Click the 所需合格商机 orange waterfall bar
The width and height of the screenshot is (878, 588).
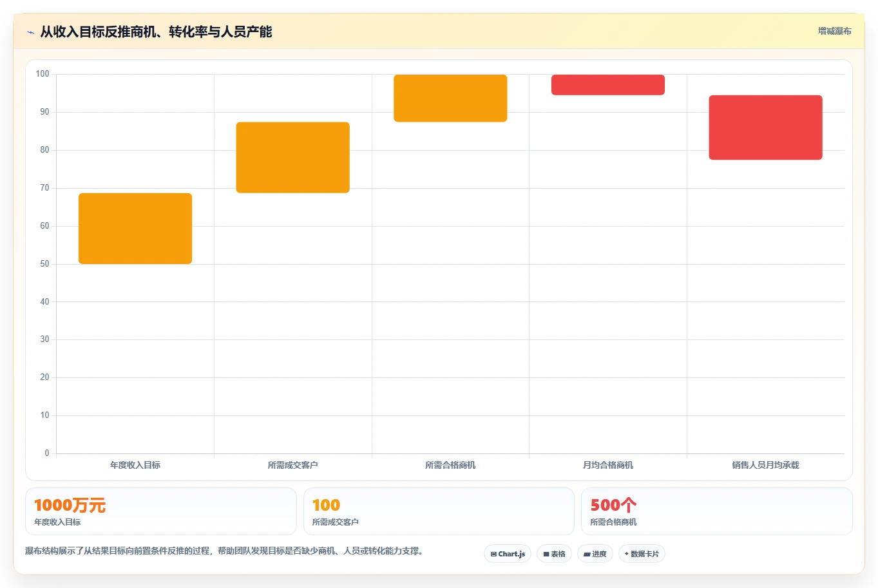450,98
